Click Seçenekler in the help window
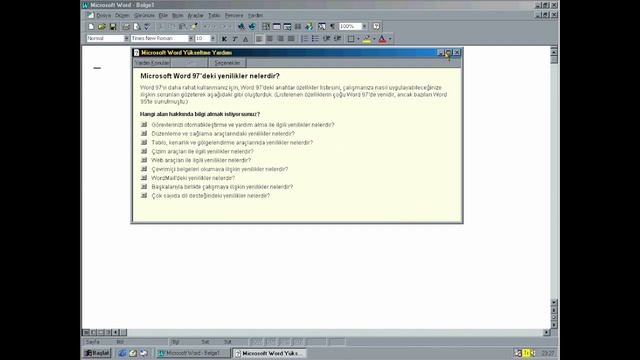This screenshot has height=360, width=640. click(227, 63)
